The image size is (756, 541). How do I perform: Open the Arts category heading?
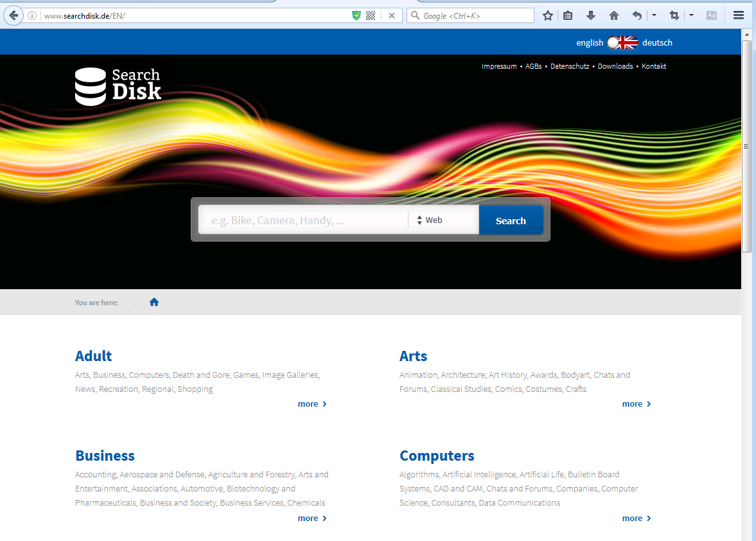tap(413, 356)
